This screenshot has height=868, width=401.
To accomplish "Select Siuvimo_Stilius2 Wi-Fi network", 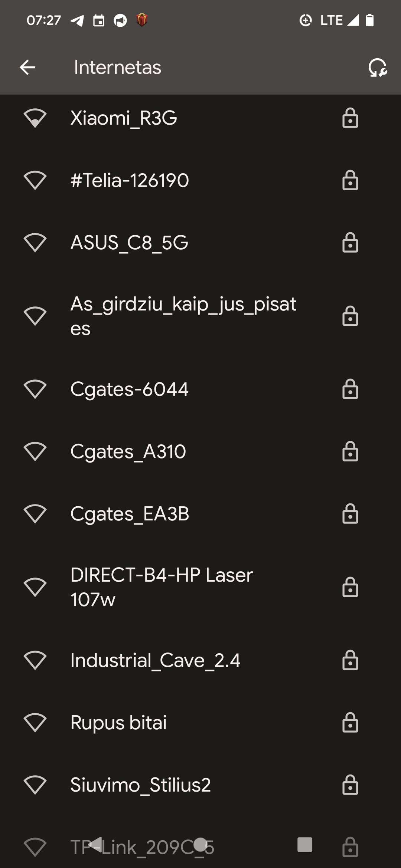I will click(141, 785).
